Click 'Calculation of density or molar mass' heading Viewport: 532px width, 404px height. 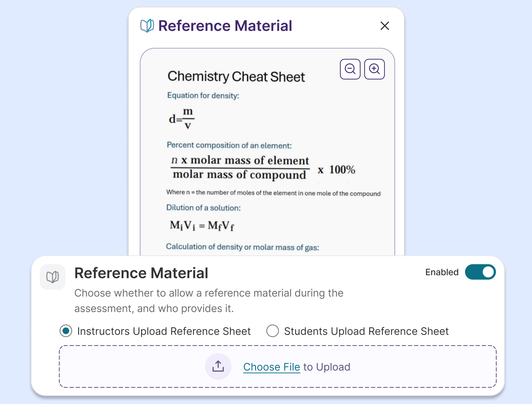tap(243, 247)
